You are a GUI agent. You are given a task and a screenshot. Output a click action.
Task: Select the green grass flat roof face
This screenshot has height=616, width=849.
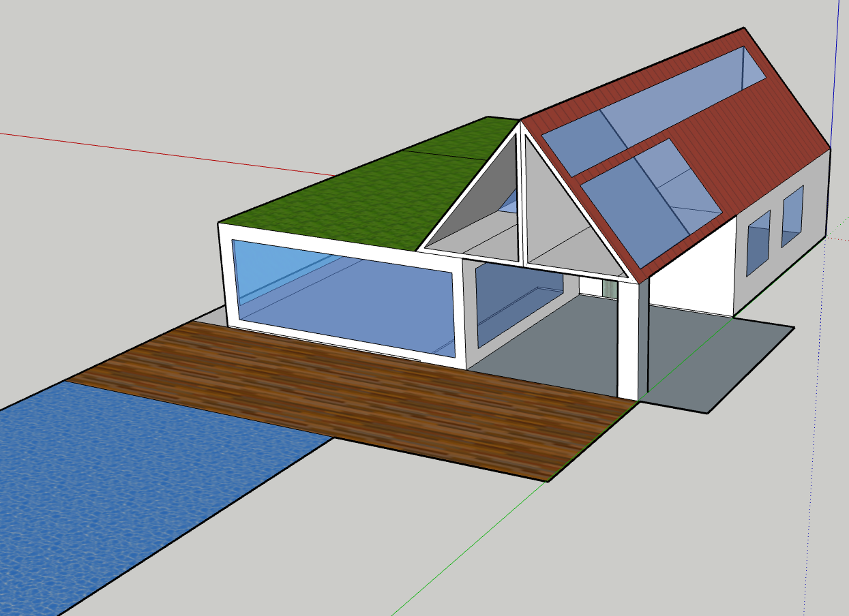368,191
